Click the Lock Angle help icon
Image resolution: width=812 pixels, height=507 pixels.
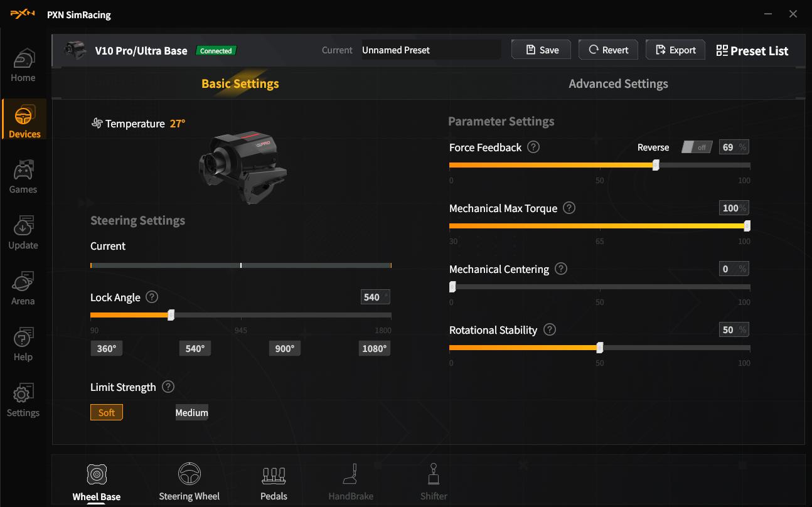point(151,297)
